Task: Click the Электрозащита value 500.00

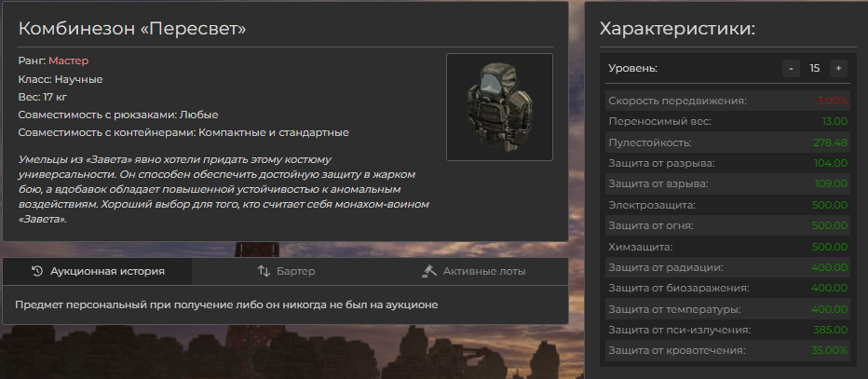Action: coord(829,205)
